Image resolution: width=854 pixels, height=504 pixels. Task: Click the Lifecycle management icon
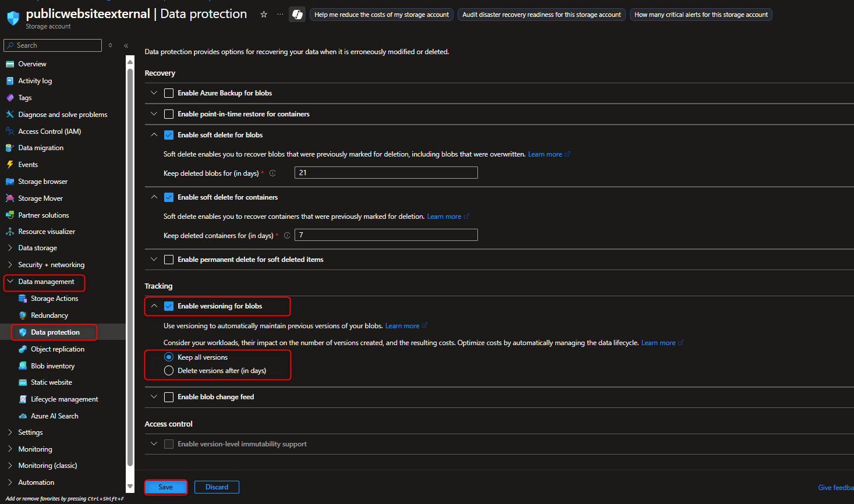pos(23,399)
